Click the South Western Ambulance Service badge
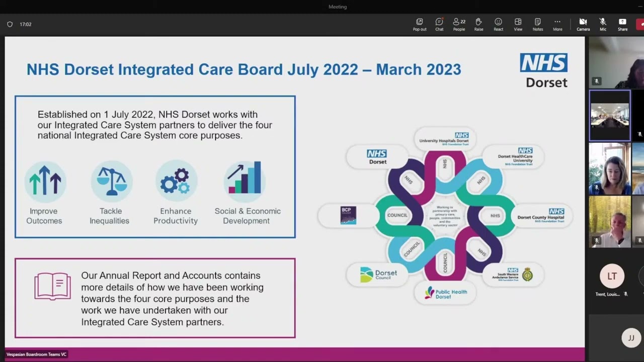The width and height of the screenshot is (644, 362). click(x=513, y=274)
